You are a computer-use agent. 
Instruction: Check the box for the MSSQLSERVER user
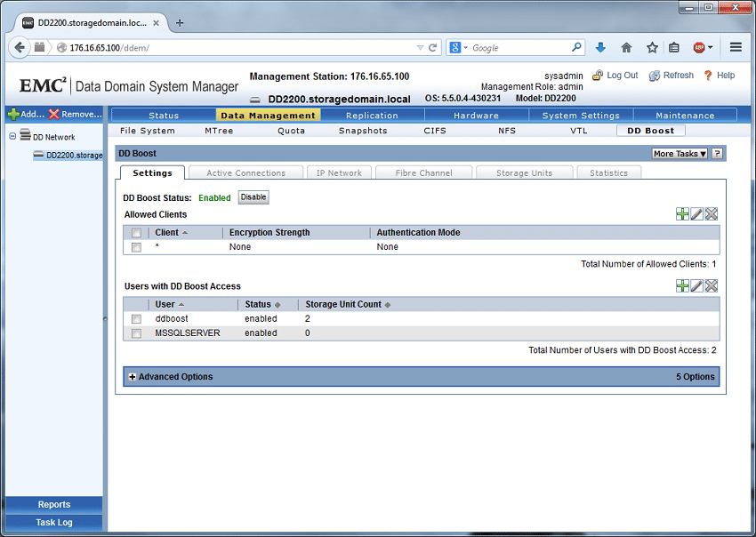click(136, 333)
